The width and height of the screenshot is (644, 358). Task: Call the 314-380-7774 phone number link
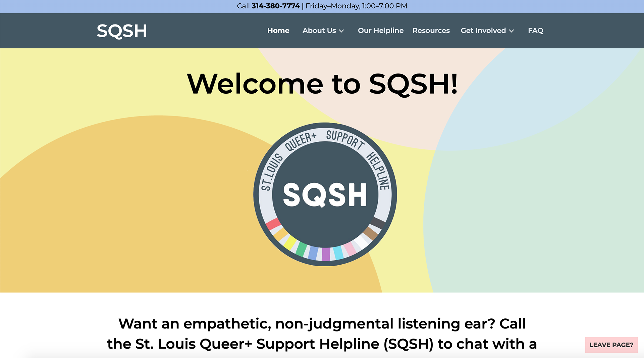pyautogui.click(x=275, y=6)
